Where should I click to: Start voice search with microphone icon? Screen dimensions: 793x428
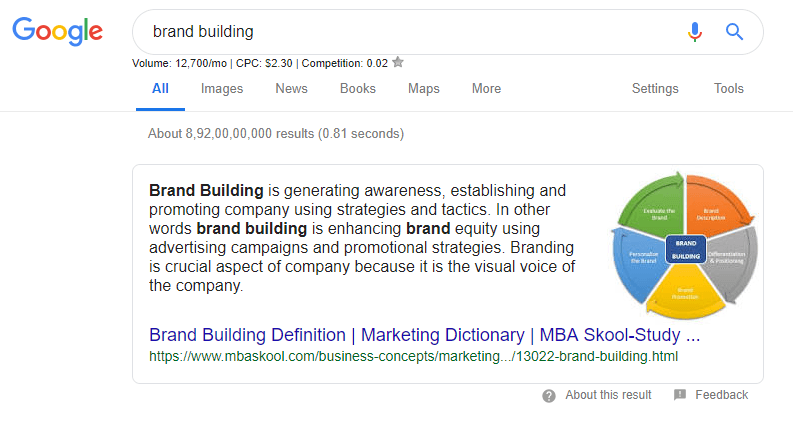(x=695, y=32)
